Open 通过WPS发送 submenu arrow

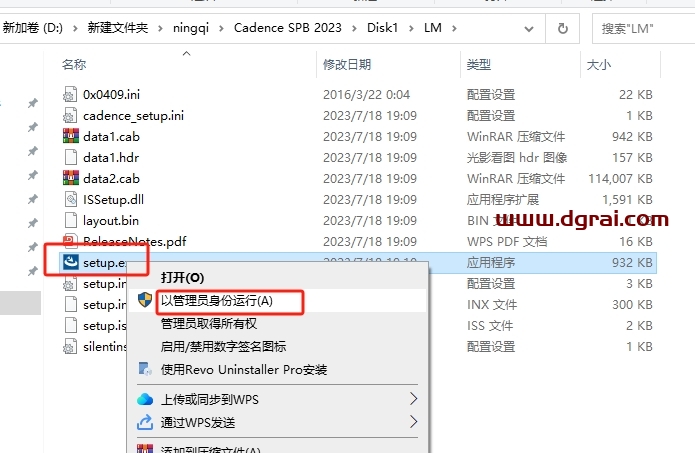(x=413, y=422)
